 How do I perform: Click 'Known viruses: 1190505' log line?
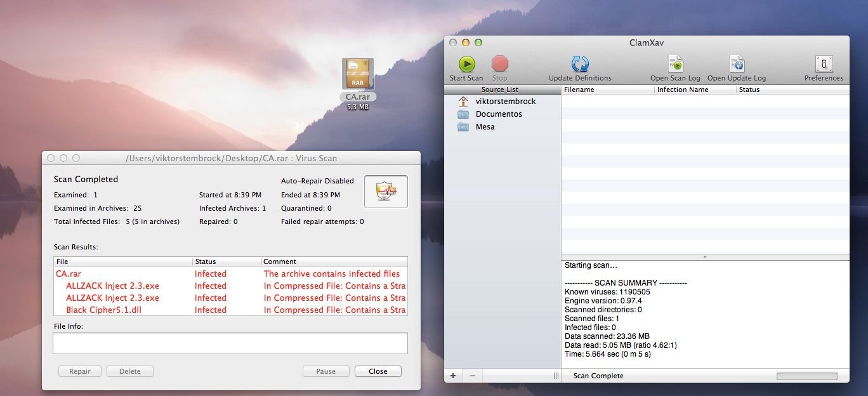pos(607,292)
